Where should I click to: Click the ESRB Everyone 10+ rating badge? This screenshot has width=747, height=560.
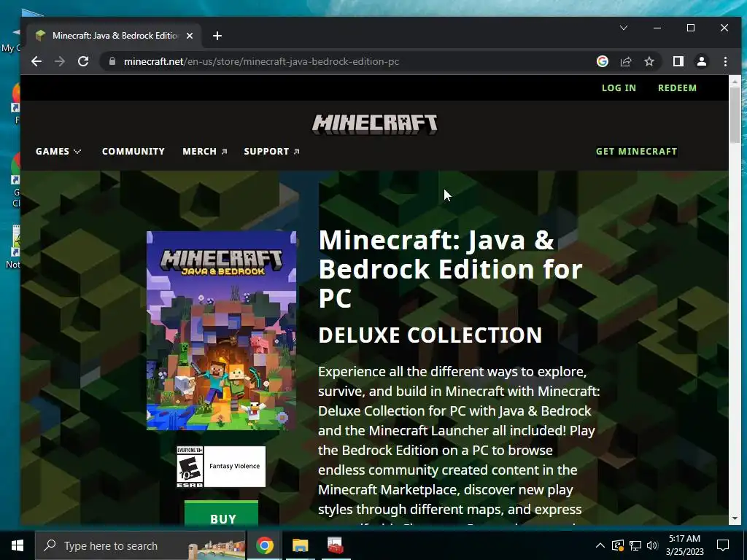pos(221,467)
